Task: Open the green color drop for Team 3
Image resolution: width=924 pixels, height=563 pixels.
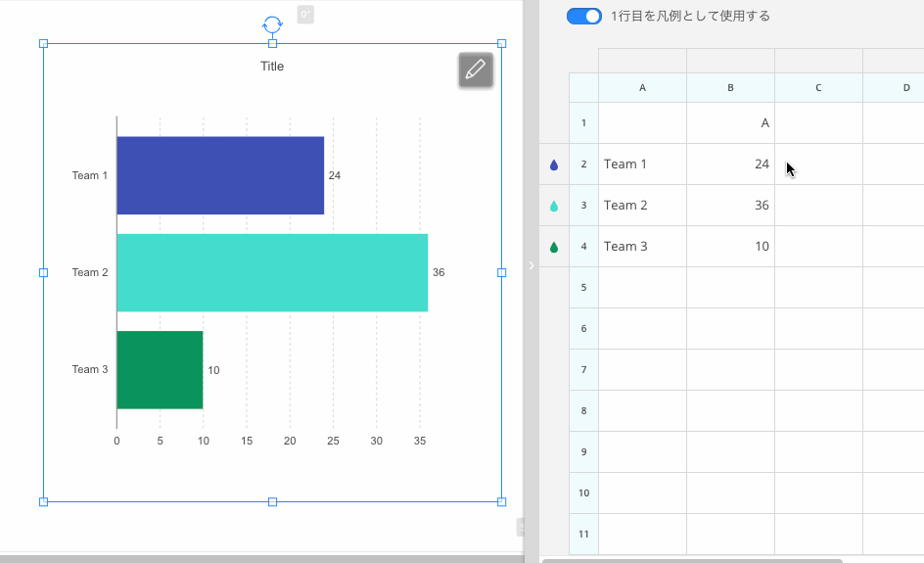Action: pos(554,248)
